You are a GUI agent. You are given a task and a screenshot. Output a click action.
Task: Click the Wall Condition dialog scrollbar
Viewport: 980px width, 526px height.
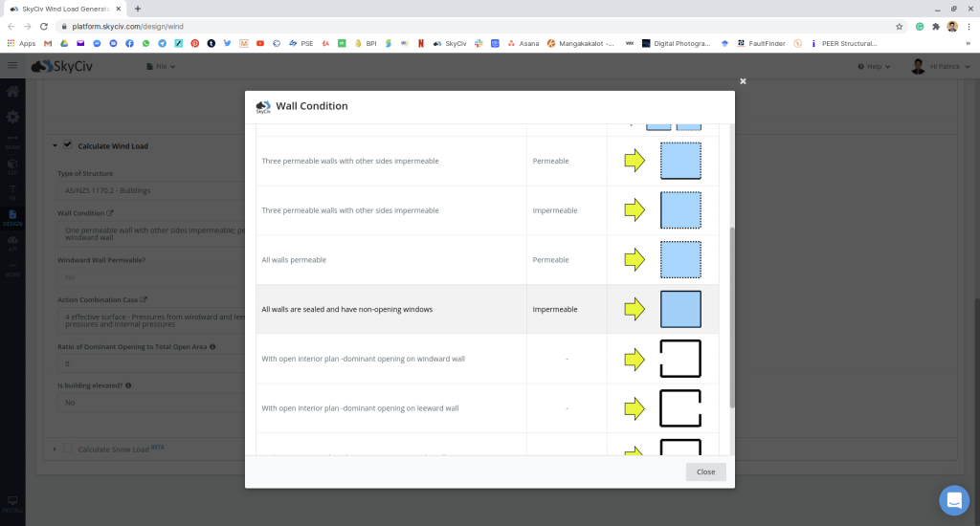[730, 316]
